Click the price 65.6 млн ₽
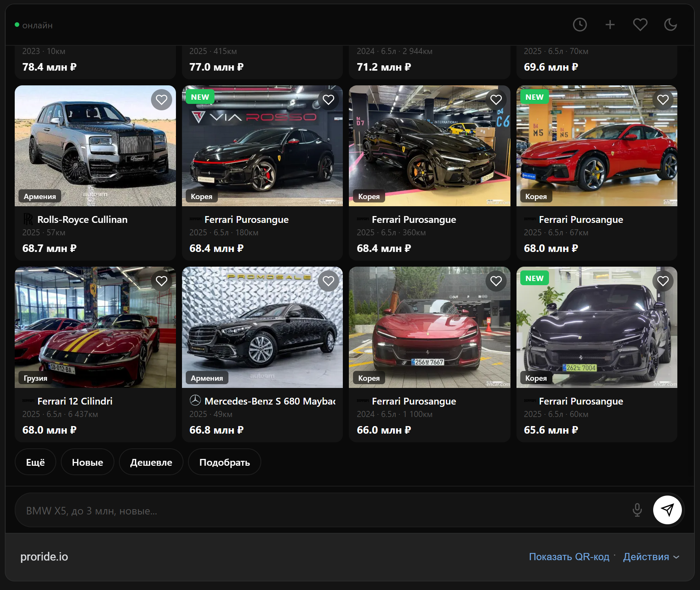 [x=551, y=430]
